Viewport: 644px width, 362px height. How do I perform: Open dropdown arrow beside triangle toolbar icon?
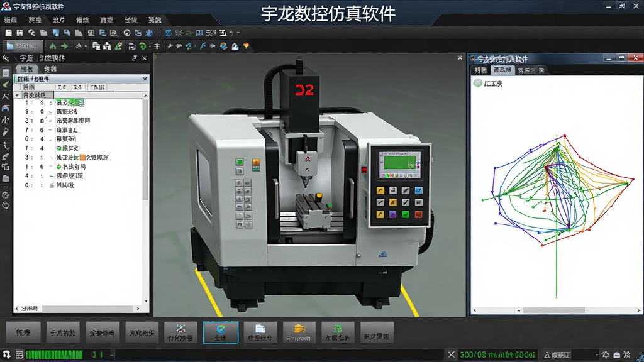pos(86,47)
